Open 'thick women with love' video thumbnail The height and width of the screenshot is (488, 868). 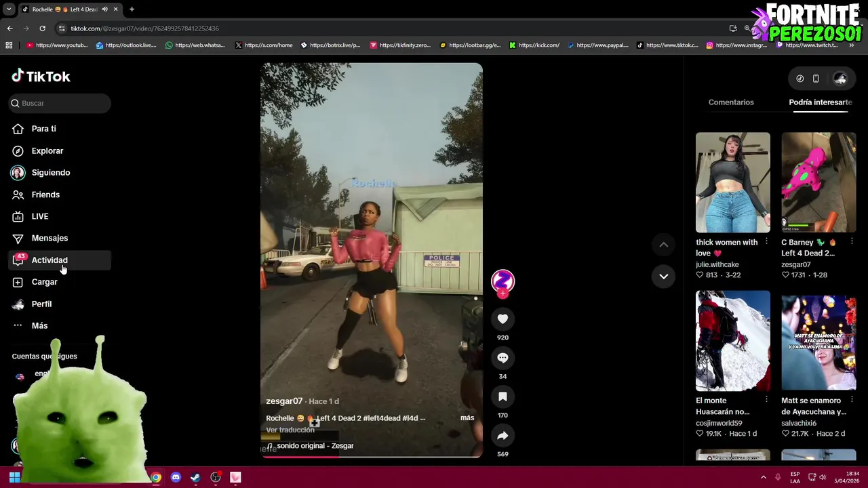pos(733,182)
